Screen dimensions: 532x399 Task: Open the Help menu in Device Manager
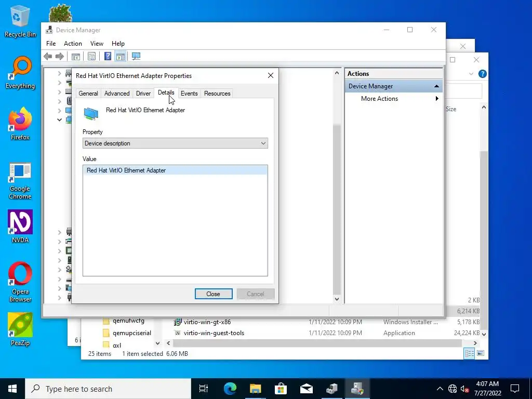(118, 44)
